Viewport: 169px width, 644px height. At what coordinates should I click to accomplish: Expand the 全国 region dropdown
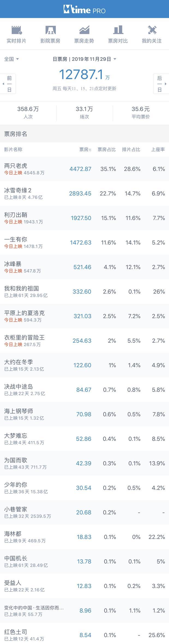coord(11,59)
